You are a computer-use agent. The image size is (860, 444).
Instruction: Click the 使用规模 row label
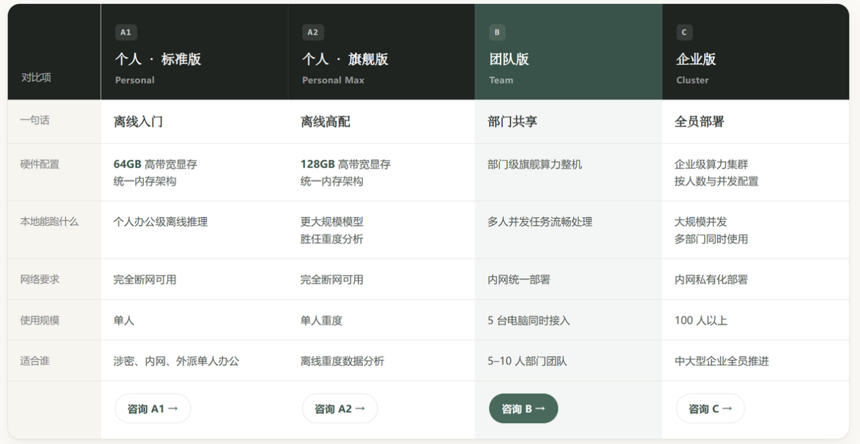click(39, 320)
